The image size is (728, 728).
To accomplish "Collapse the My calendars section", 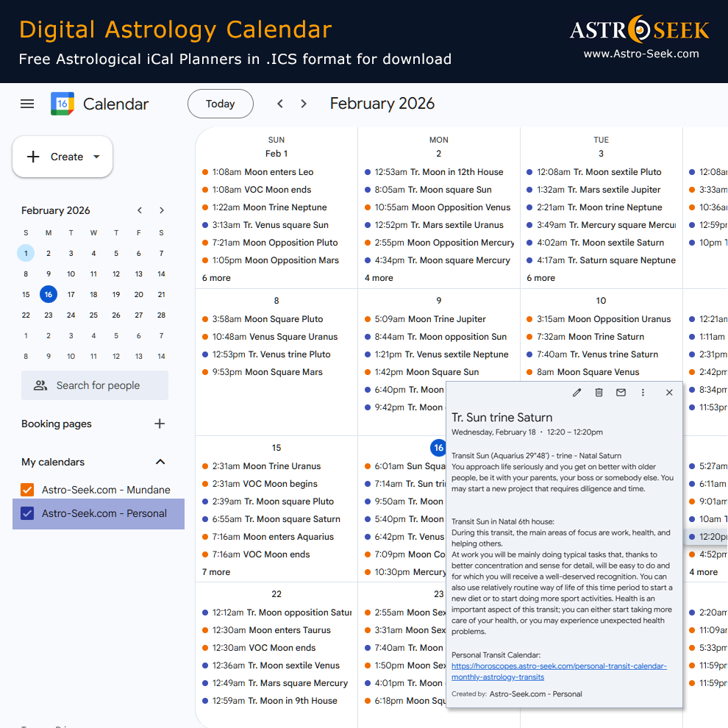I will tap(160, 462).
